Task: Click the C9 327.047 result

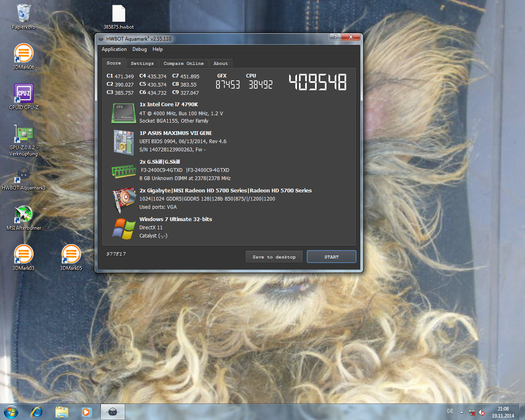Action: 185,93
